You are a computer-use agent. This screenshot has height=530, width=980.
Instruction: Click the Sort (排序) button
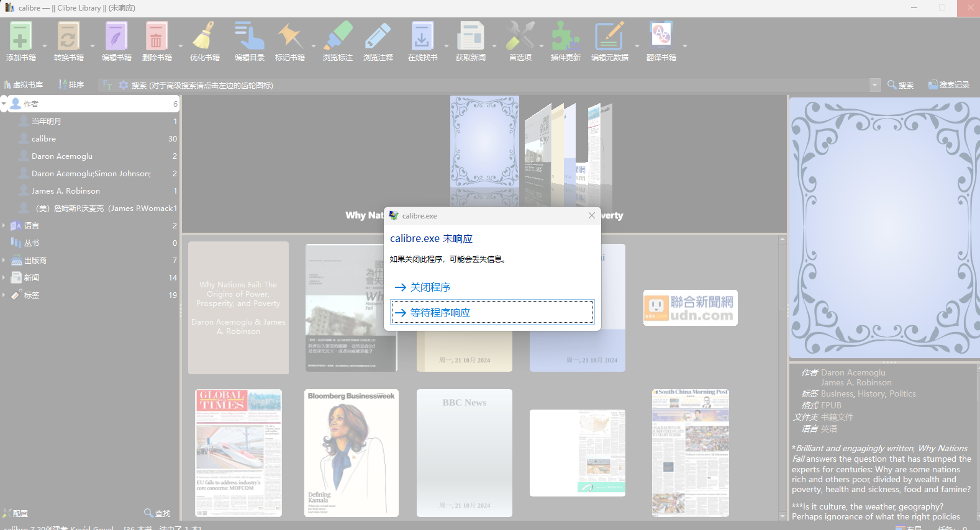71,85
